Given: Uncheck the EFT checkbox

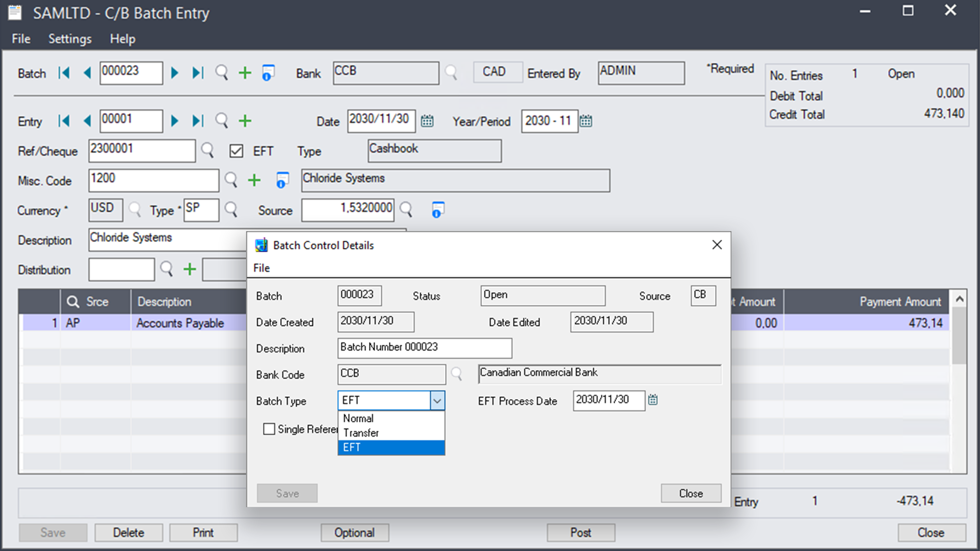Looking at the screenshot, I should point(236,151).
